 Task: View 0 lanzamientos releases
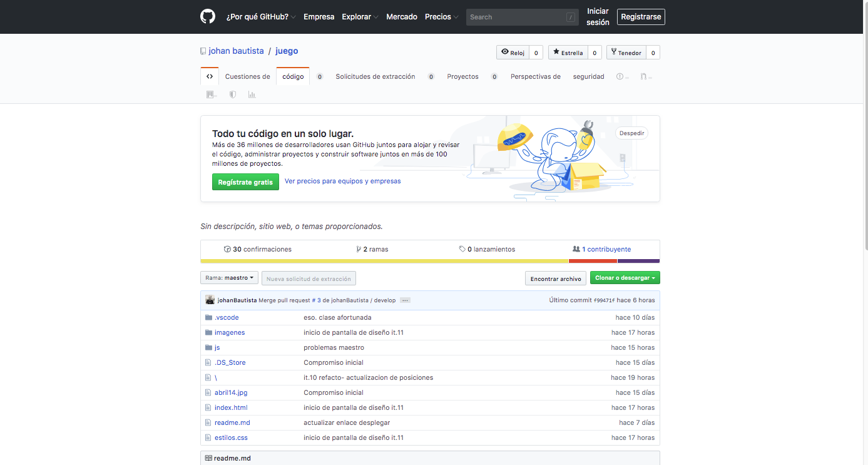coord(487,249)
